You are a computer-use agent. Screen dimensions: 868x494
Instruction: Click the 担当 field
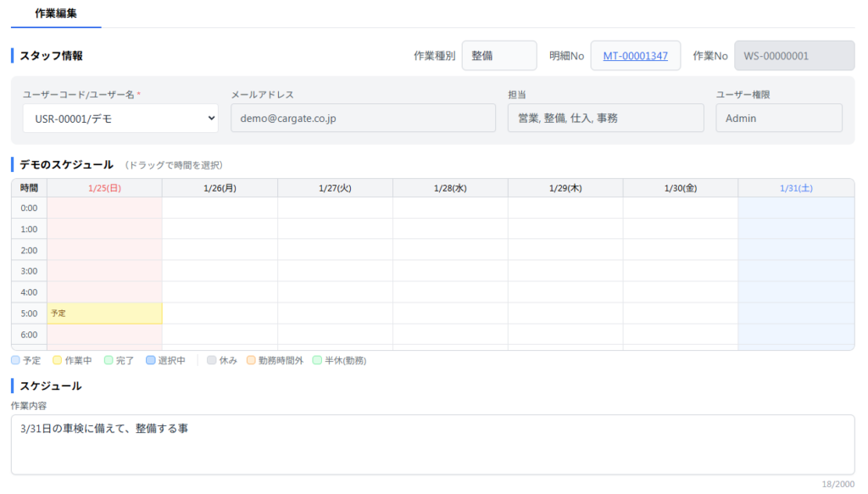tap(605, 119)
